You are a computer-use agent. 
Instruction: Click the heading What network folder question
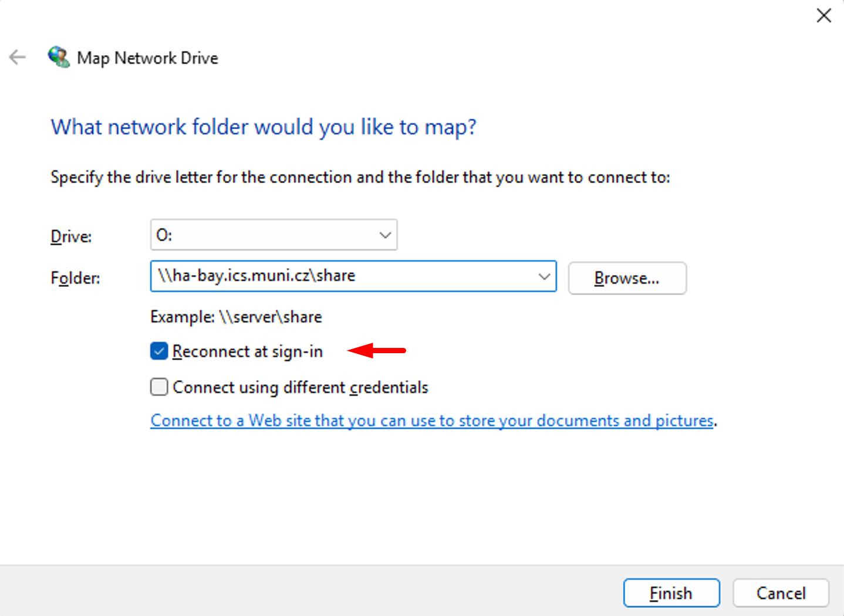(264, 127)
